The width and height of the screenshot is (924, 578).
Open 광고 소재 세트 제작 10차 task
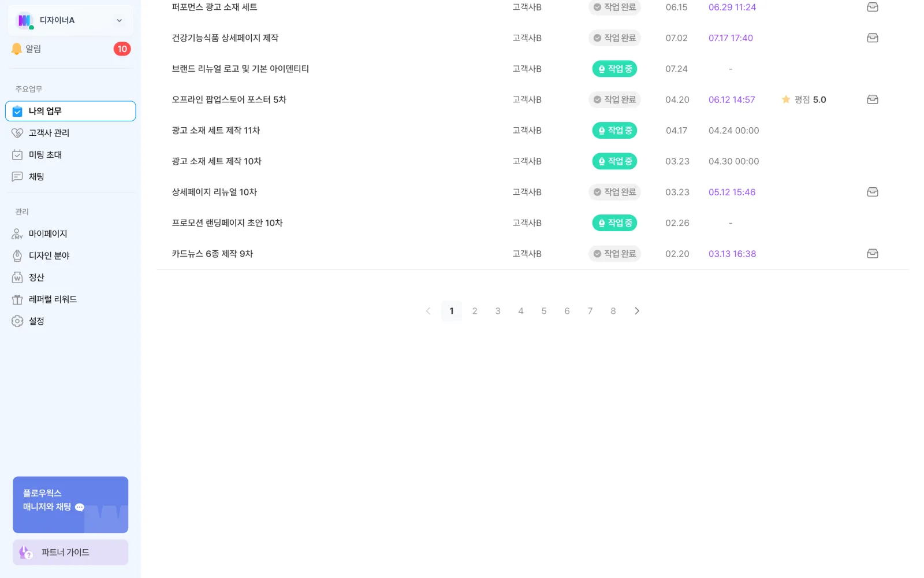click(217, 161)
